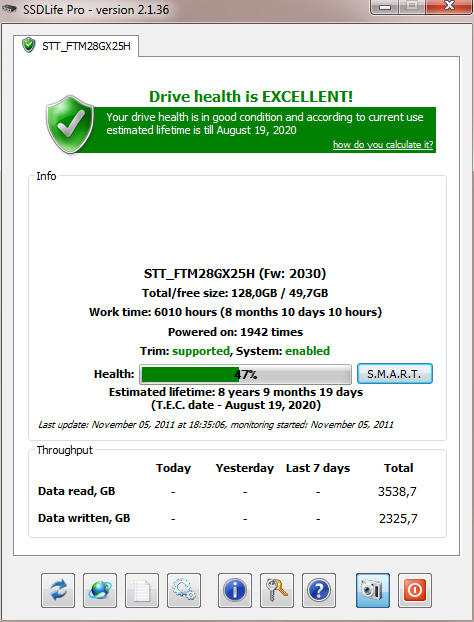Click the System 'enabled' green text
This screenshot has height=622, width=474.
307,351
